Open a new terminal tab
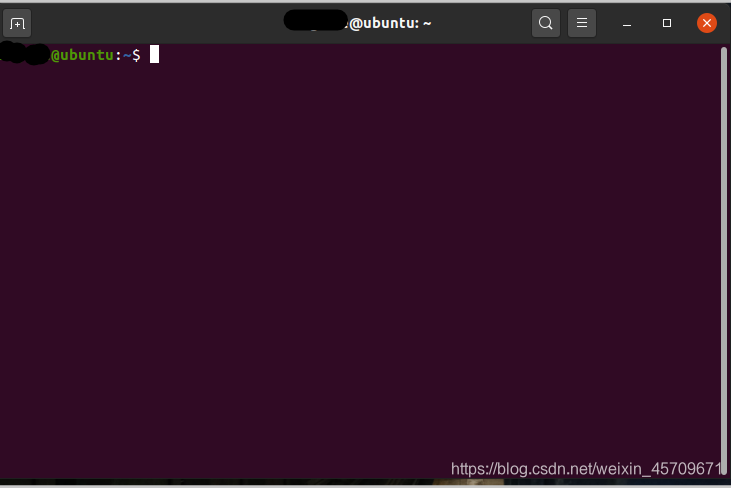 click(17, 23)
